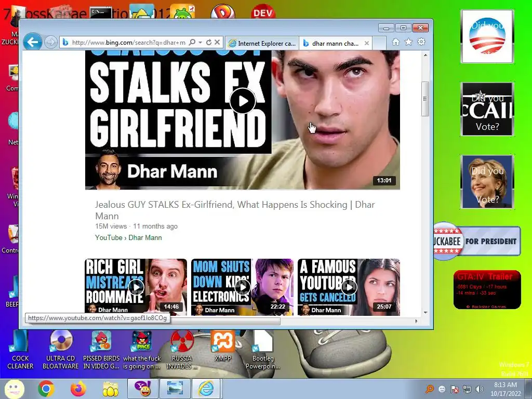Viewport: 532px width, 399px height.
Task: Go to IE Home page icon
Action: [x=395, y=42]
